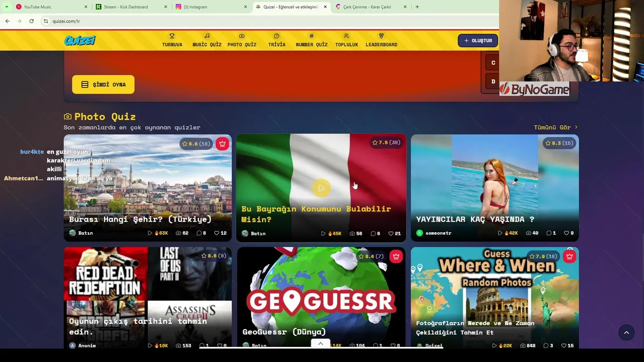Image resolution: width=644 pixels, height=362 pixels.
Task: Open author Batın on city quiz card
Action: click(x=81, y=233)
